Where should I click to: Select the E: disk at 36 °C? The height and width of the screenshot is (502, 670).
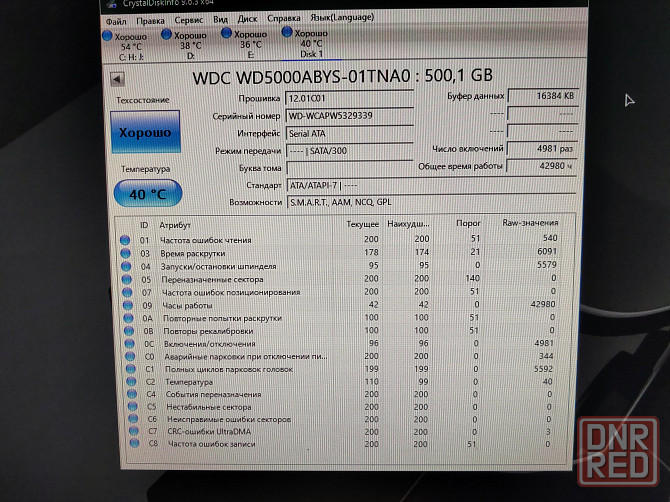click(245, 44)
